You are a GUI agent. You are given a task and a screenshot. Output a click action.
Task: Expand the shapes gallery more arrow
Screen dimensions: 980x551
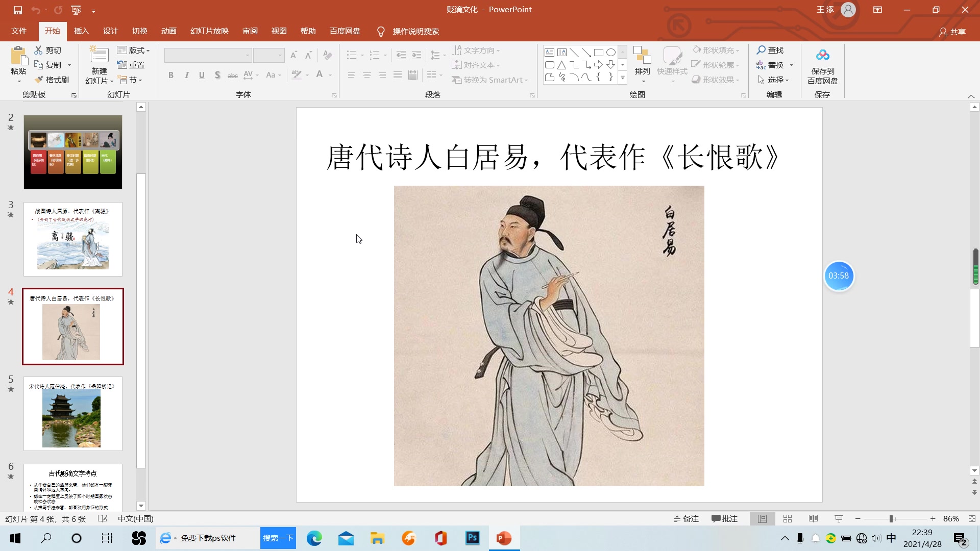(x=623, y=78)
